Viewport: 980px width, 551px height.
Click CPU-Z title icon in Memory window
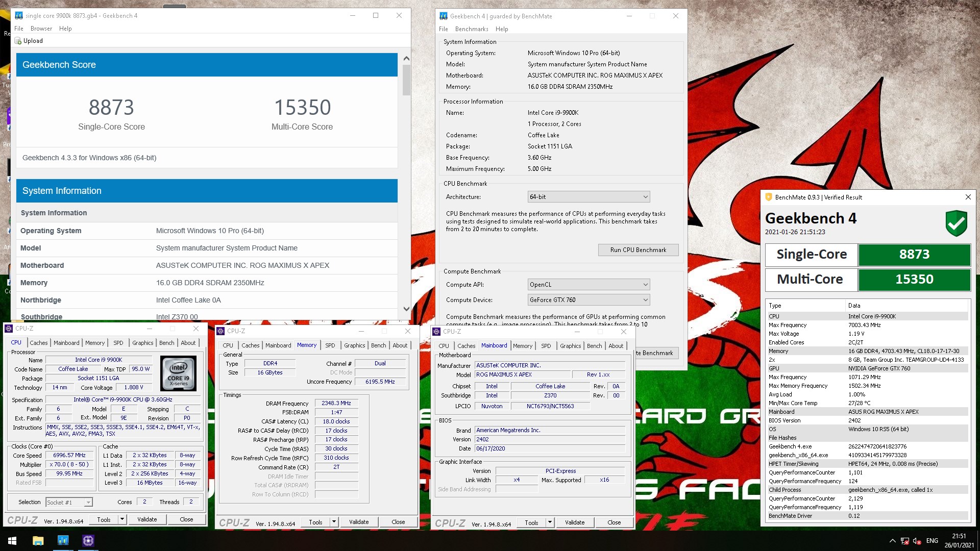click(x=220, y=331)
